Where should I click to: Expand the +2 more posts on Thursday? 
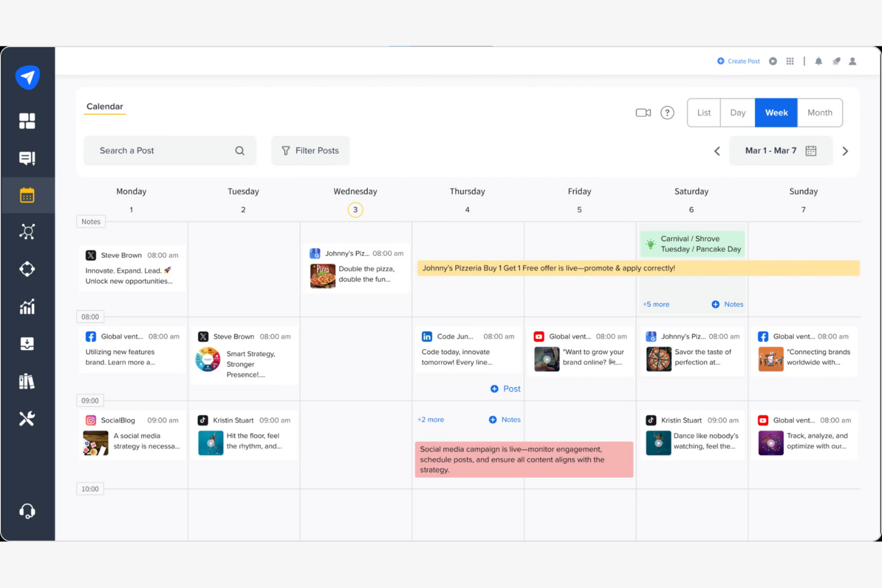click(x=430, y=419)
